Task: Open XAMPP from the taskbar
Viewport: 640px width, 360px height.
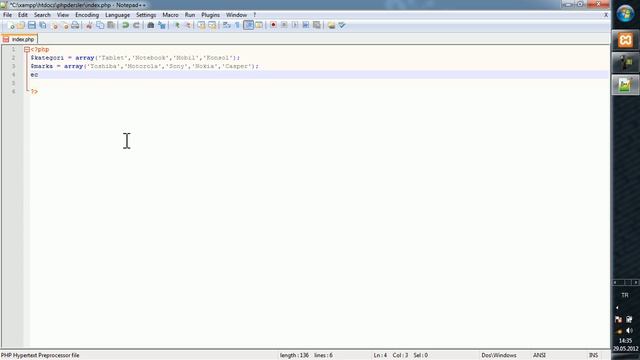Action: point(625,40)
